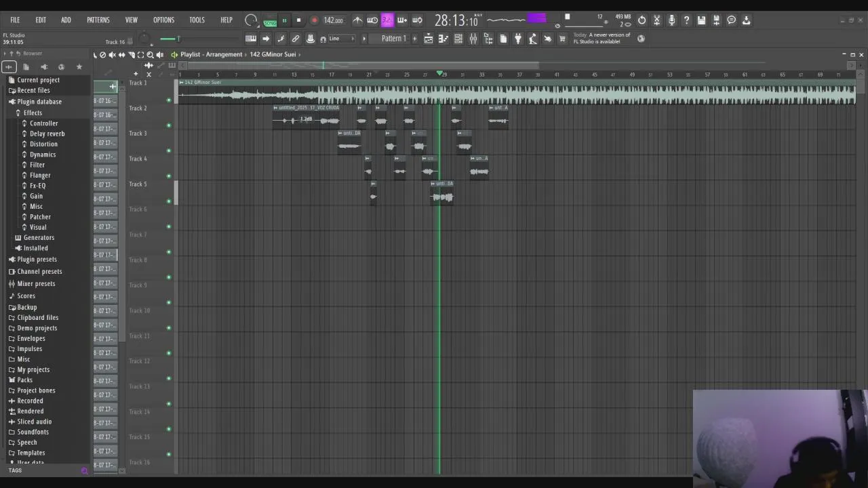868x488 pixels.
Task: Click the speech bubble icon in the top bar
Action: (x=731, y=20)
